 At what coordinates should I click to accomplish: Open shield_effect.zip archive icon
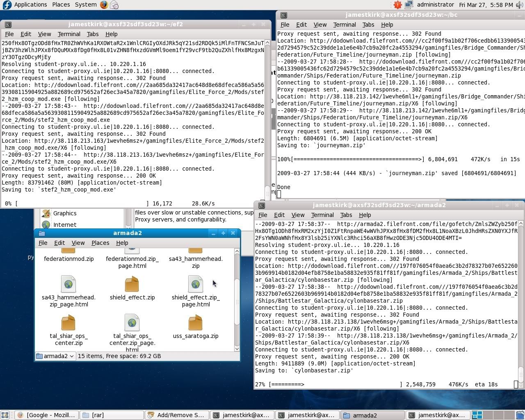point(132,284)
